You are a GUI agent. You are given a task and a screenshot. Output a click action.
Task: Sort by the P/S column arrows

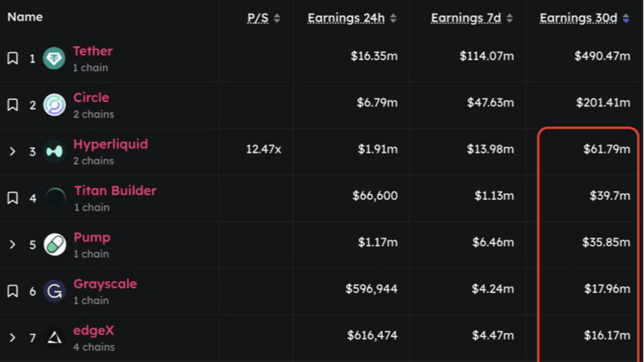click(277, 19)
